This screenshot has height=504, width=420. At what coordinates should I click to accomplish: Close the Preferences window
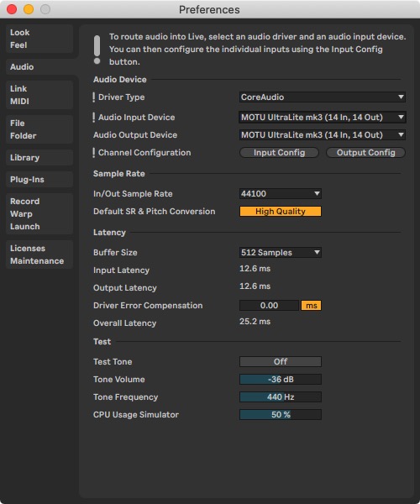coord(12,9)
